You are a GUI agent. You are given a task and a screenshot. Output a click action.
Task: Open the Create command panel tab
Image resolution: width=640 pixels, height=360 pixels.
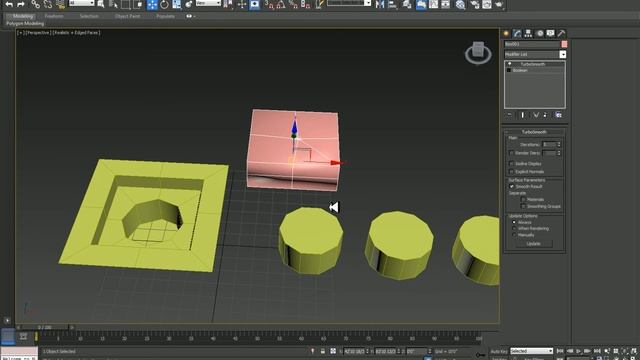506,33
